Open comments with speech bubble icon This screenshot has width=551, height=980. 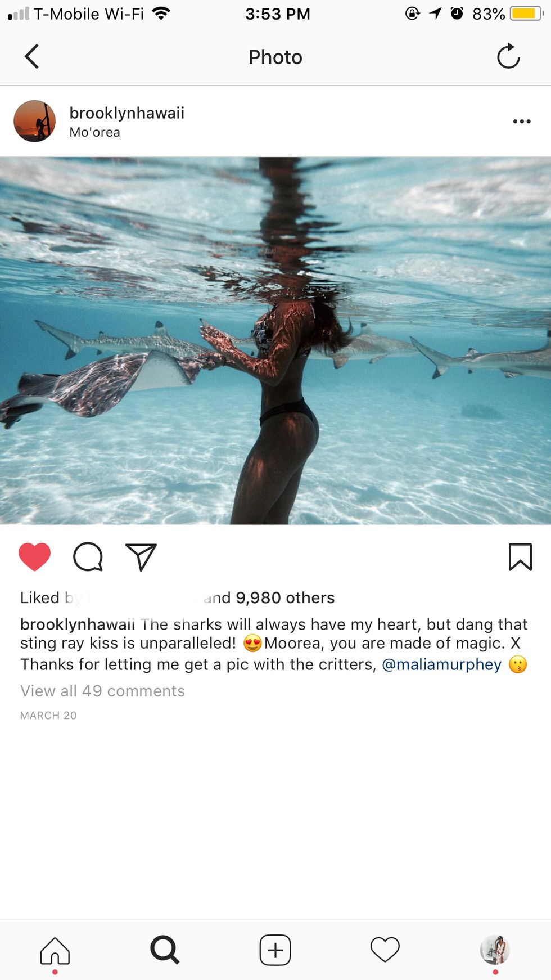[x=88, y=557]
